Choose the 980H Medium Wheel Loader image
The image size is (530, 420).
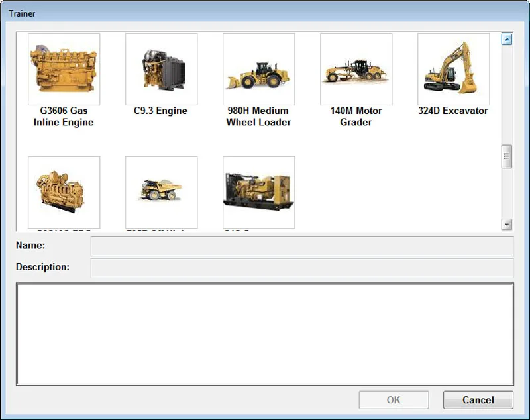[258, 69]
